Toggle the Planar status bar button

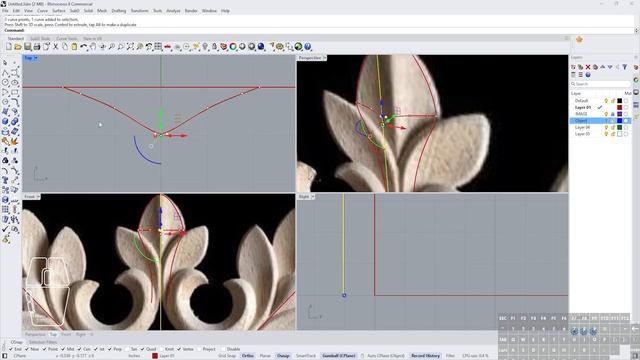pos(265,356)
